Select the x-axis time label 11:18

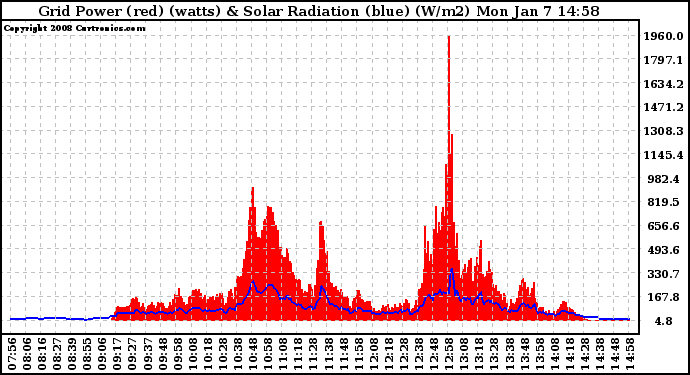tap(298, 354)
